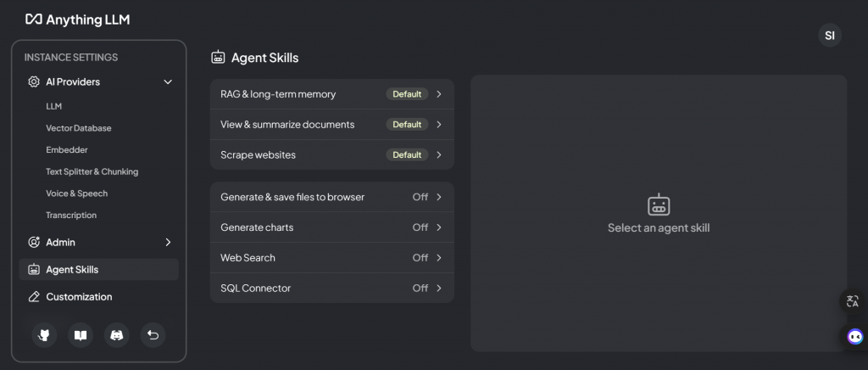Click the Anything LLM logo
The image size is (868, 370).
point(77,19)
